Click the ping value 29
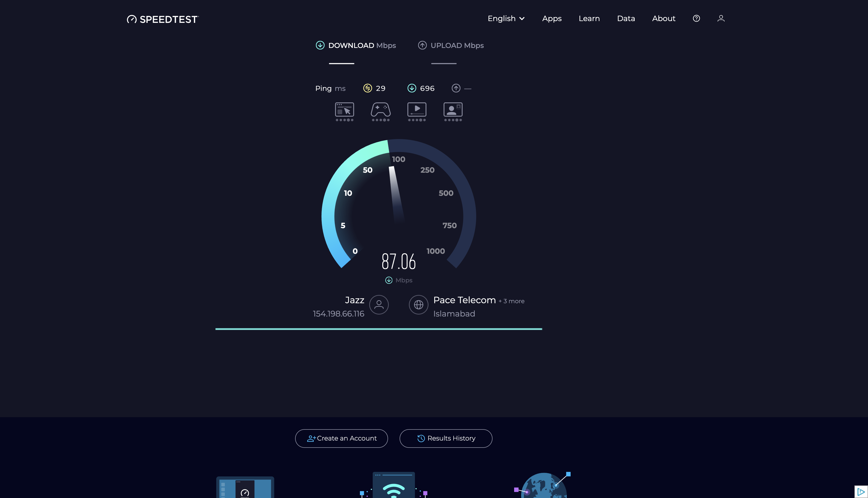The image size is (868, 498). tap(381, 88)
